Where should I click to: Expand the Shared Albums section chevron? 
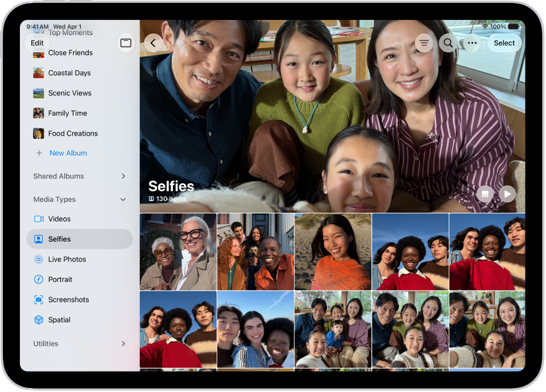click(123, 176)
